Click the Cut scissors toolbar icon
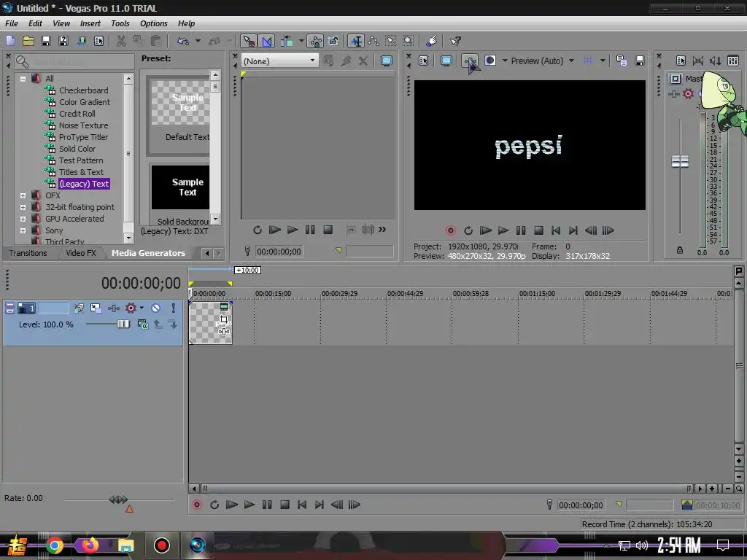Viewport: 747px width, 560px height. [121, 41]
